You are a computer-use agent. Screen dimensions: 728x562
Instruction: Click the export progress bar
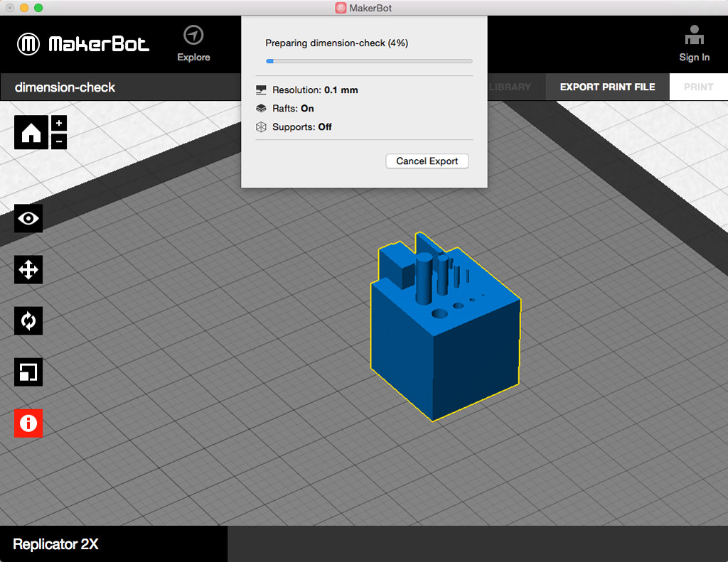point(369,61)
